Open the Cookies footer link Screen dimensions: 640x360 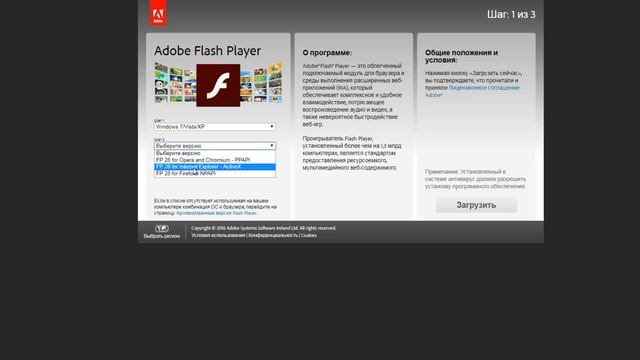pyautogui.click(x=309, y=236)
